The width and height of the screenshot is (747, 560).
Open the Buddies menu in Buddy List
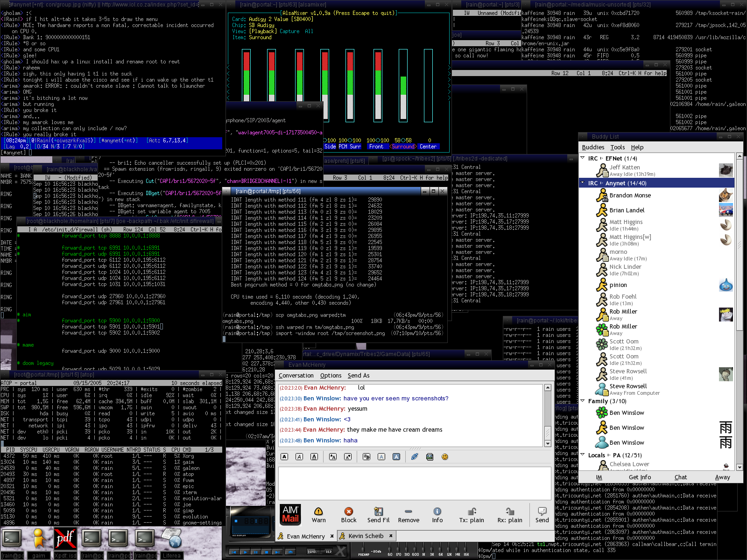[x=593, y=147]
